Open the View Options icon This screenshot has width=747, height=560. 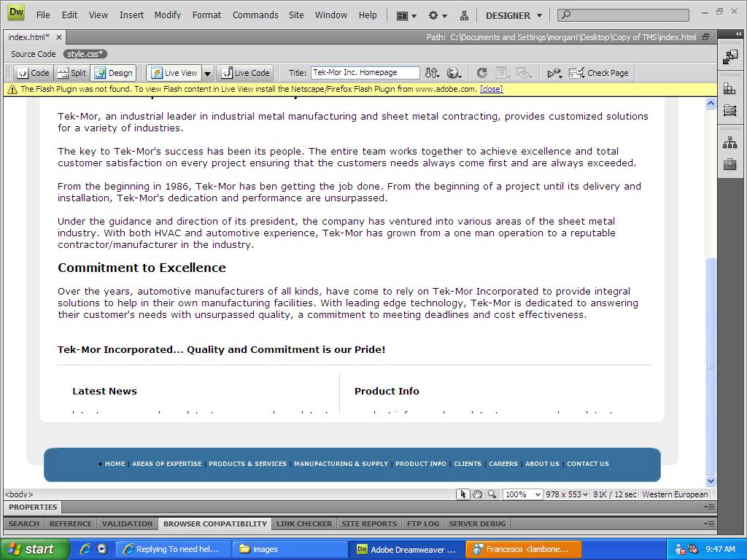click(503, 73)
